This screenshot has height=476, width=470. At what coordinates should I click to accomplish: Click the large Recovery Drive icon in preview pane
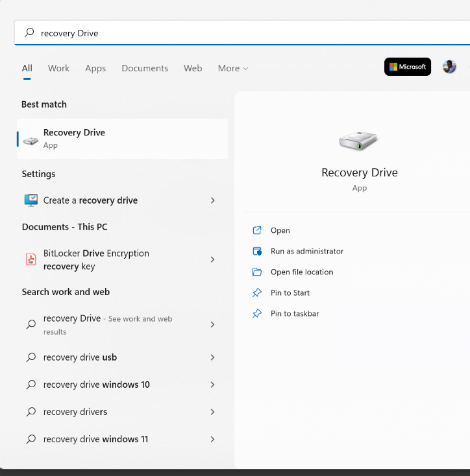click(358, 141)
